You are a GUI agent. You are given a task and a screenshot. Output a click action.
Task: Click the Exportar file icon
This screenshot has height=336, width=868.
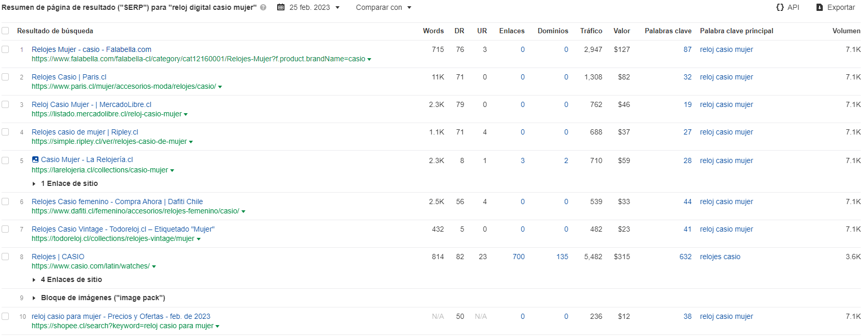(x=820, y=7)
